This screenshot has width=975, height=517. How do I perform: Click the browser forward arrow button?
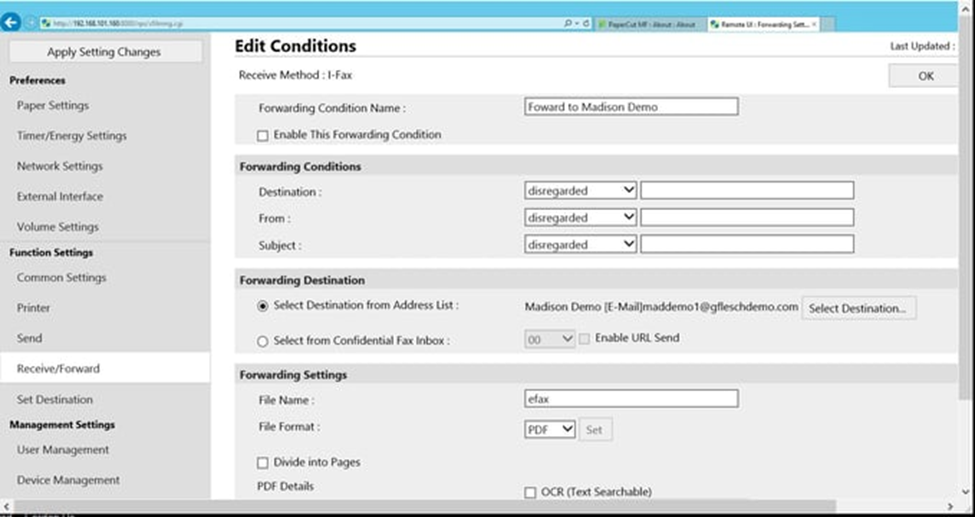(30, 23)
